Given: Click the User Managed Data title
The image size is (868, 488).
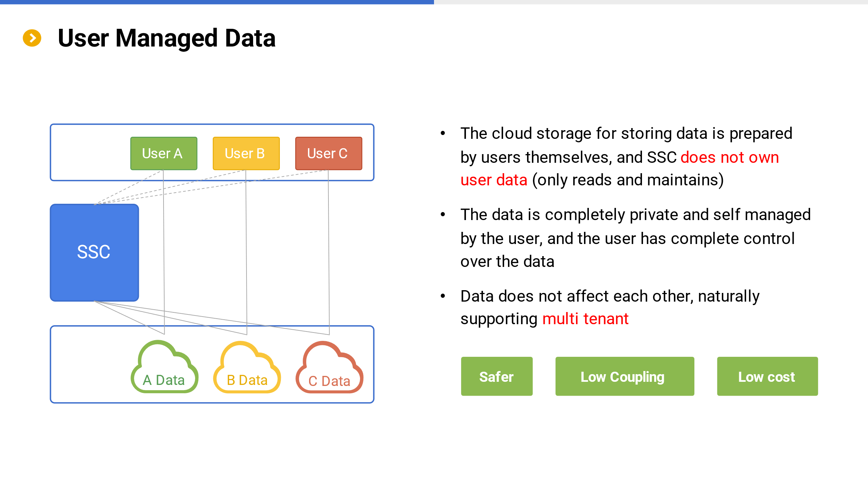Looking at the screenshot, I should 167,38.
